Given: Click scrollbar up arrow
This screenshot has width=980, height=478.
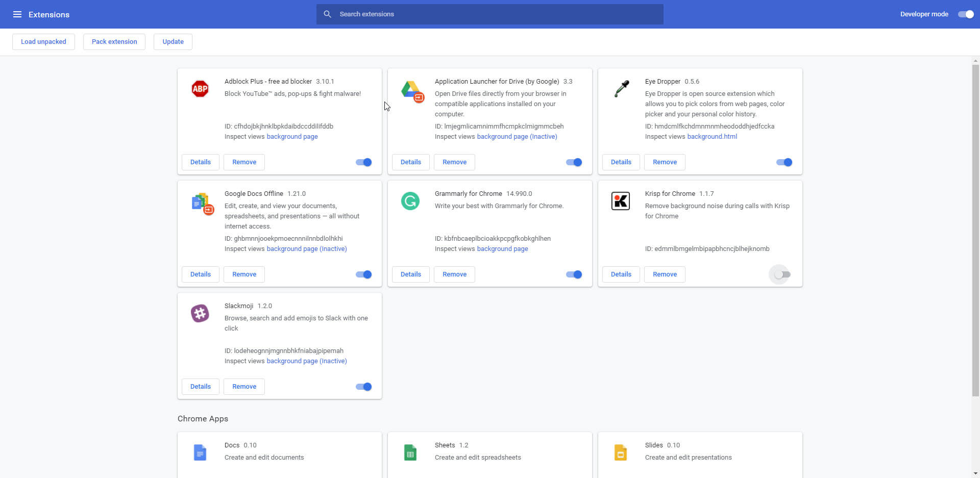Looking at the screenshot, I should point(975,60).
